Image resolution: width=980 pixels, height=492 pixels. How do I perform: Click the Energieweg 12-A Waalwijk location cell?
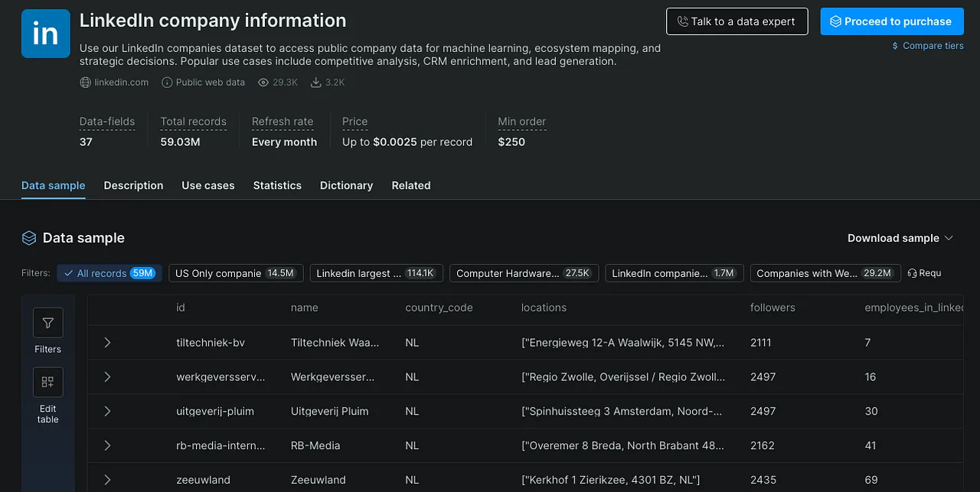[622, 342]
